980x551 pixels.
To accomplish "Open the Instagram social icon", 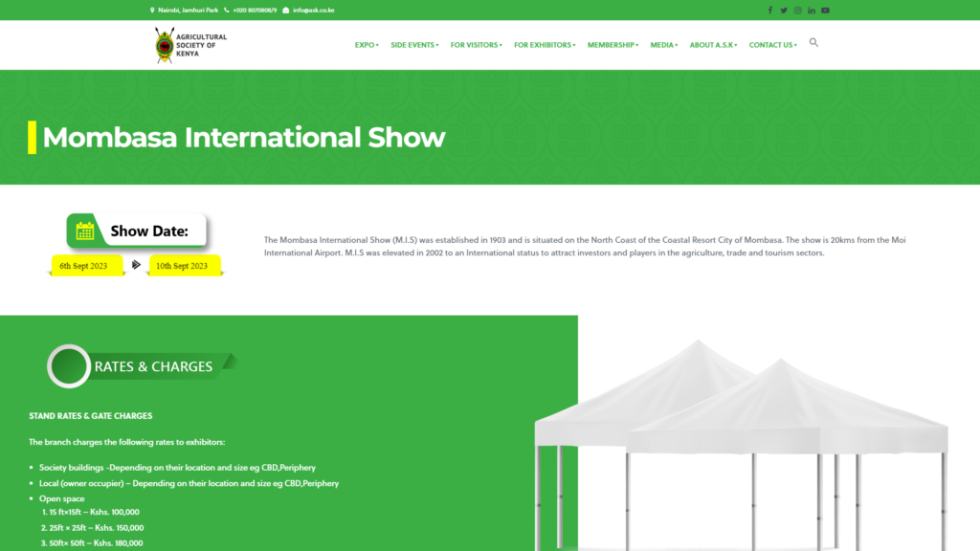I will click(797, 10).
